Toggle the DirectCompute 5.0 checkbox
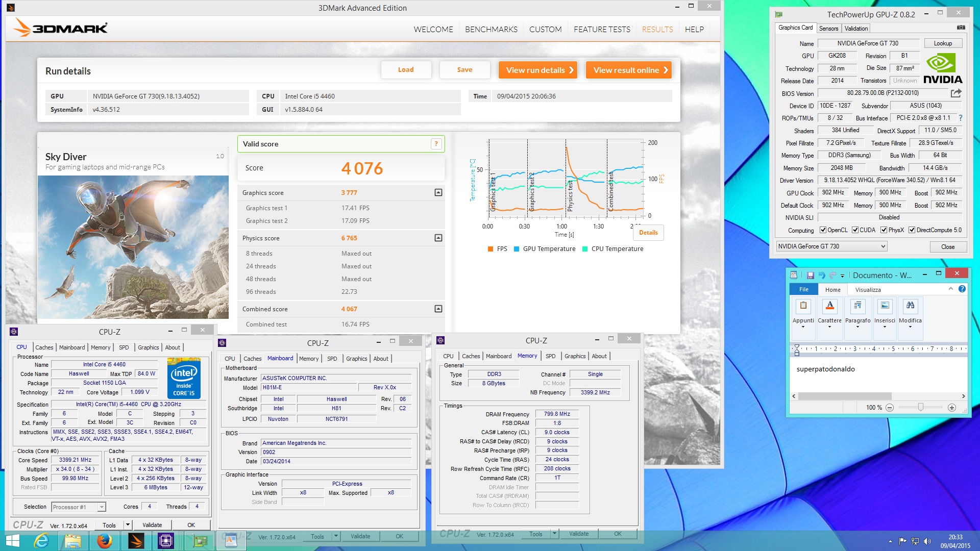This screenshot has height=551, width=980. pyautogui.click(x=912, y=230)
